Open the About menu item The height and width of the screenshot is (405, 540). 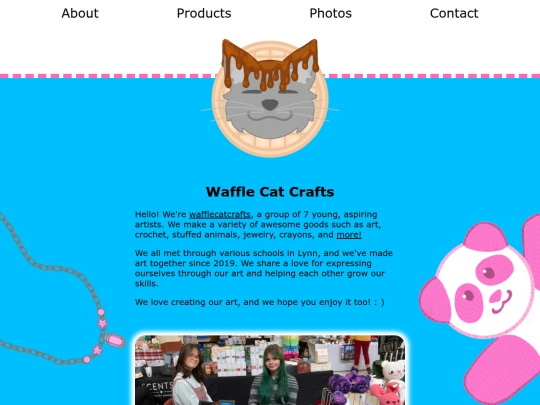(80, 13)
